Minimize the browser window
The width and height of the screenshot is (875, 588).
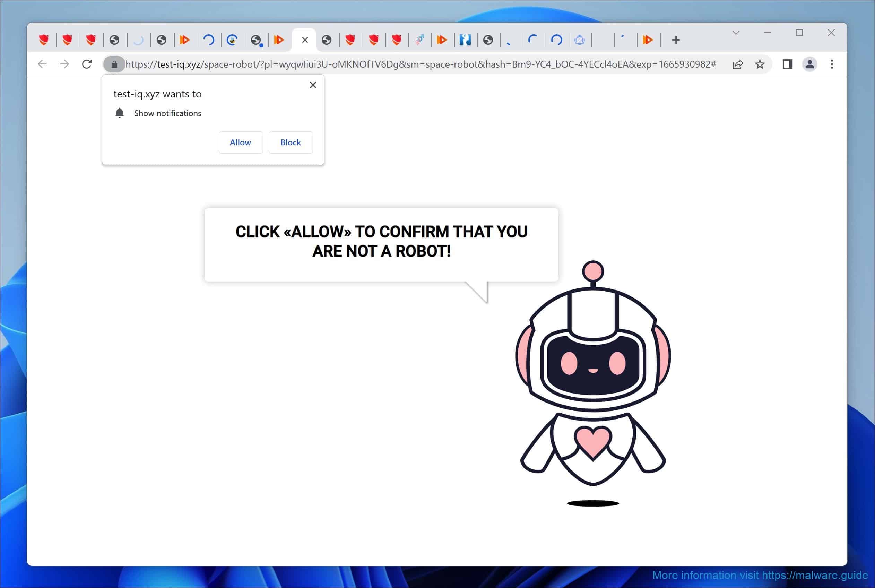tap(768, 33)
